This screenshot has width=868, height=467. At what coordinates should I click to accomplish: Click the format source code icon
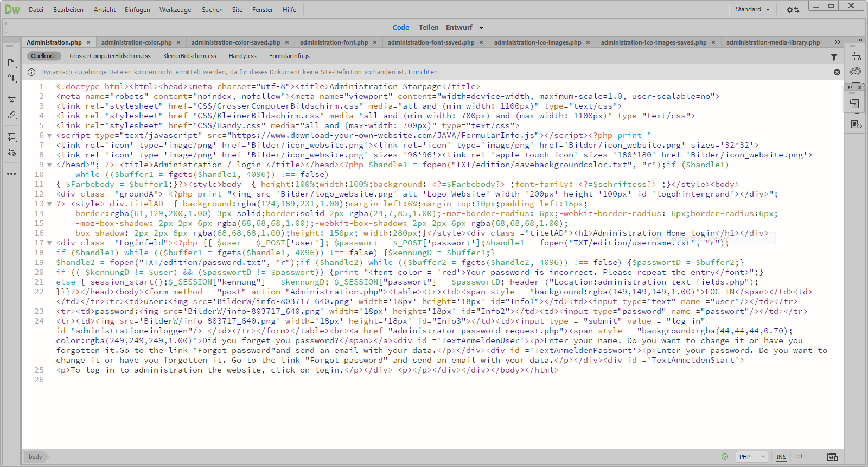11,115
